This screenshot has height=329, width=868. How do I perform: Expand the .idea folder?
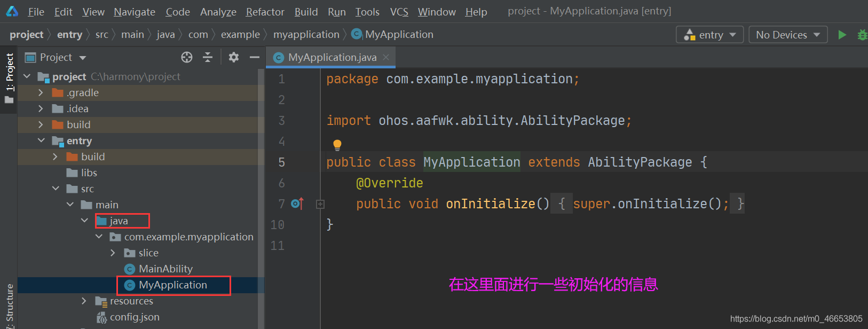41,109
